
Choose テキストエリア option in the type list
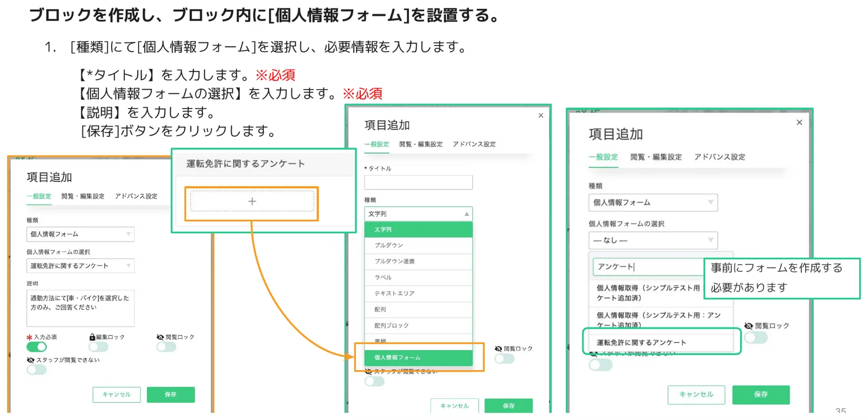[x=418, y=294]
